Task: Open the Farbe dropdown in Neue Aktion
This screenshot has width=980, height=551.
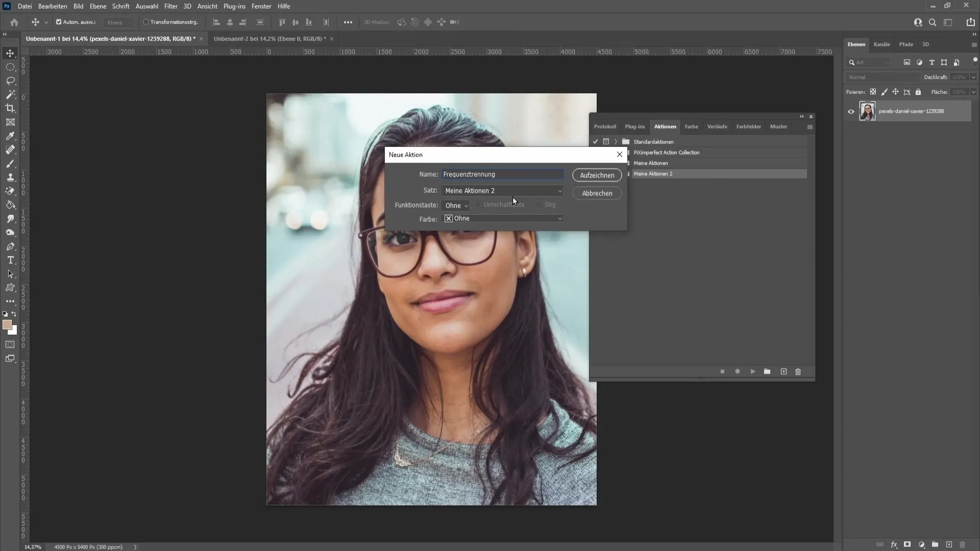Action: [x=503, y=218]
